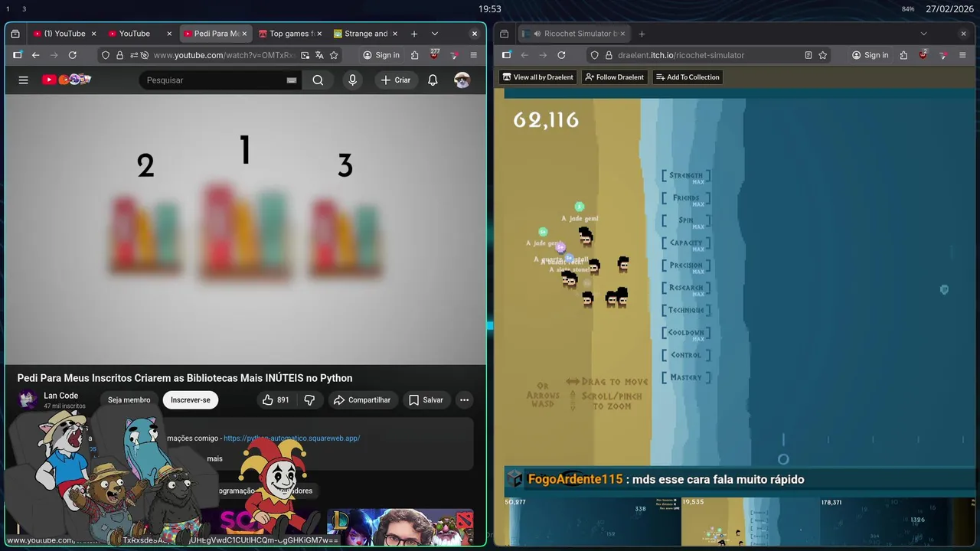The height and width of the screenshot is (551, 980).
Task: Reload the itch.io Ricochet Simulator page
Action: pyautogui.click(x=561, y=55)
